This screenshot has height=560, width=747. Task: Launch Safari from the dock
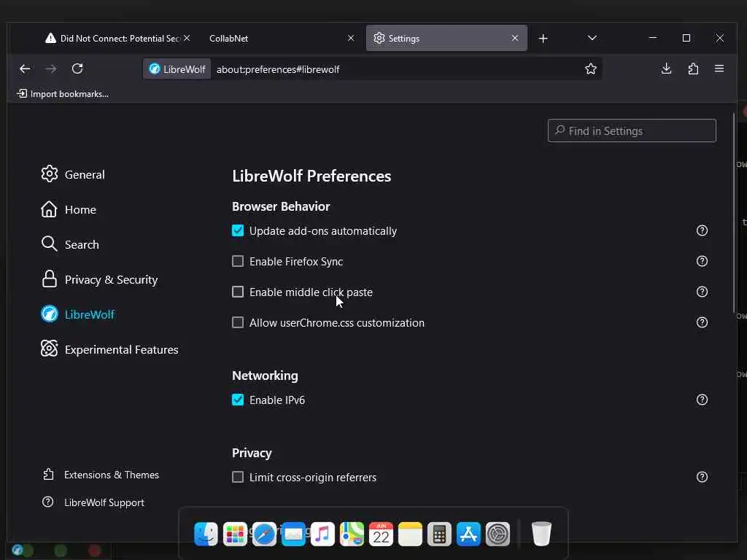click(264, 534)
